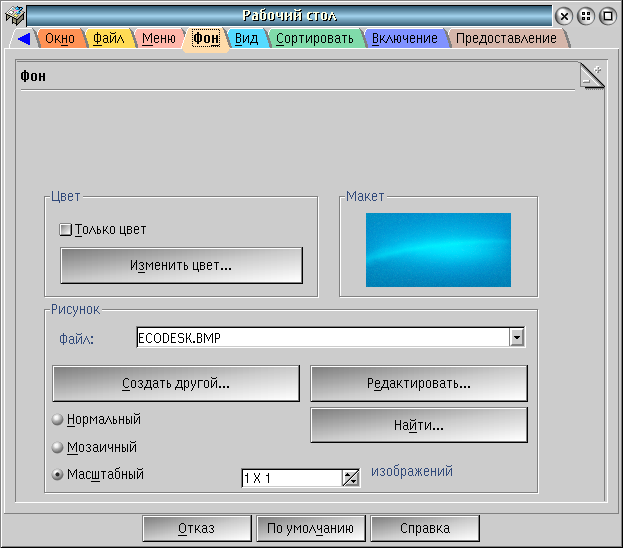Click the По умолчанию button
Image resolution: width=623 pixels, height=548 pixels.
(x=310, y=528)
